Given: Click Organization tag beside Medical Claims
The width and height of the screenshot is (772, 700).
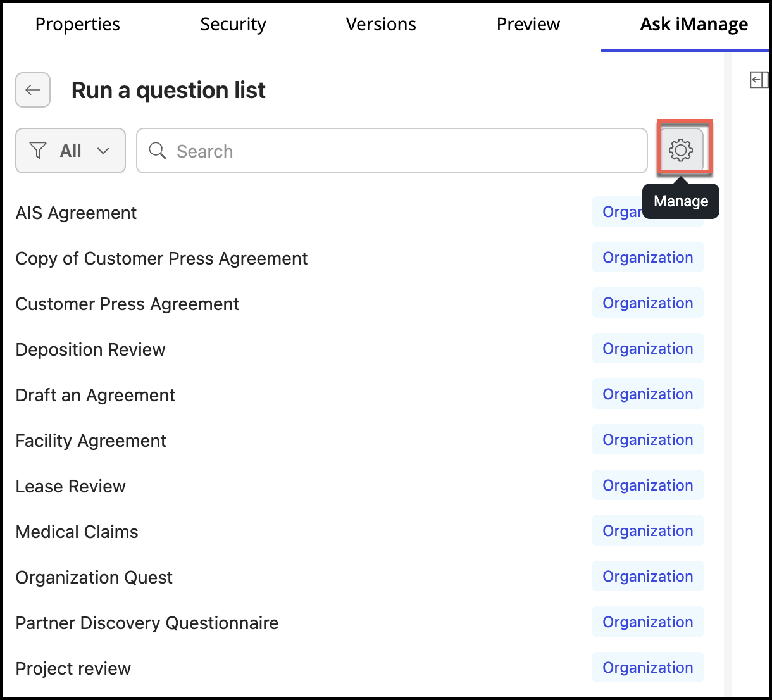Looking at the screenshot, I should pos(647,531).
